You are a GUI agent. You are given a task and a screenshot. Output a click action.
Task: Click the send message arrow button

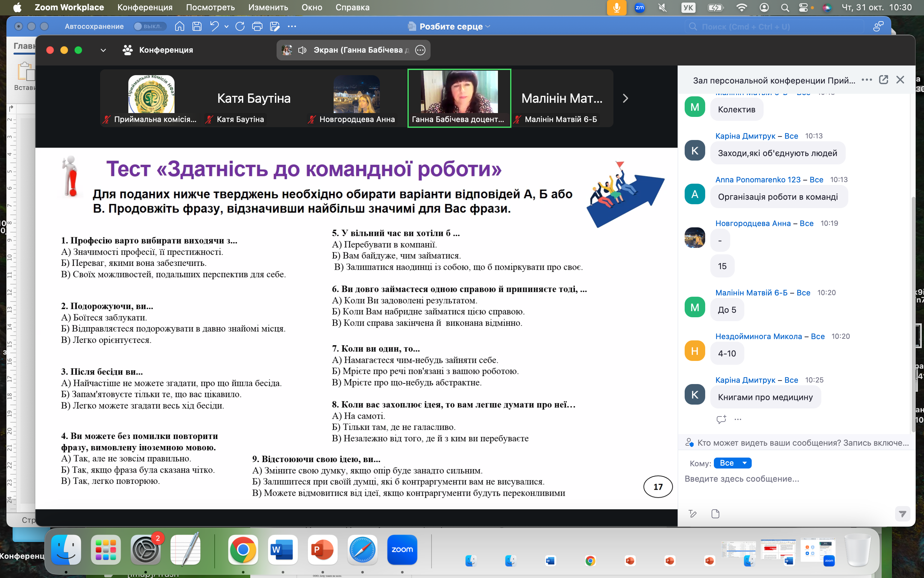[x=903, y=514]
